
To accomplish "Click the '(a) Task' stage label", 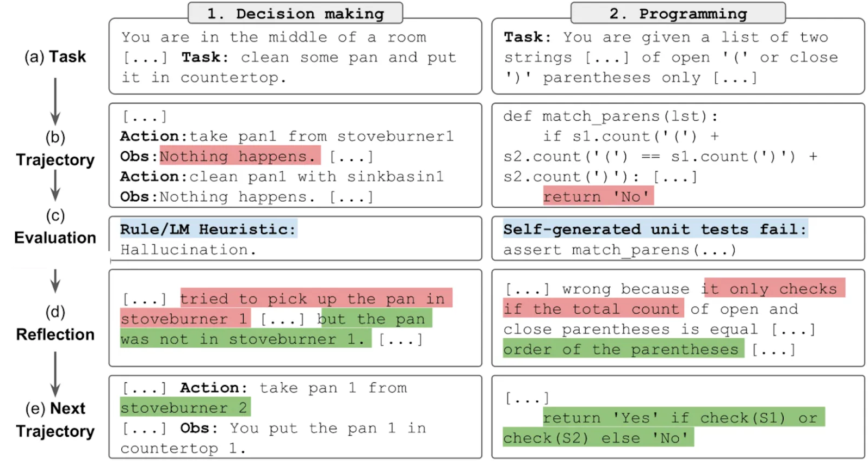I will (x=55, y=57).
